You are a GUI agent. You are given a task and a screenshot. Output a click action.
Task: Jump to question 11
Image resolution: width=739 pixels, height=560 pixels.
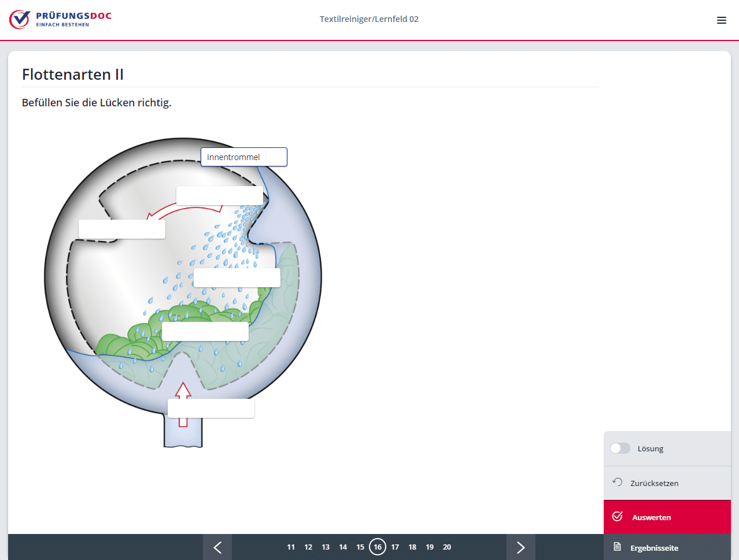pos(291,547)
